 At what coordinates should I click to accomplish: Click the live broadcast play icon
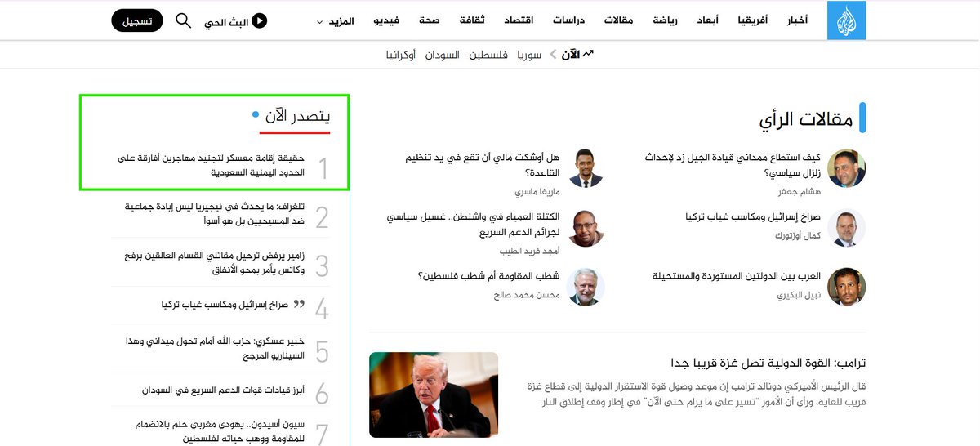(260, 21)
